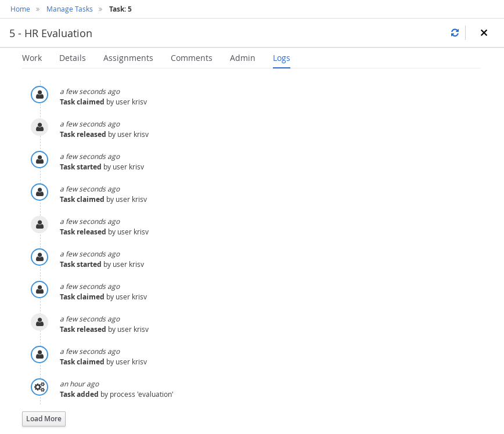
Task: Switch to the Work tab
Action: pos(32,58)
